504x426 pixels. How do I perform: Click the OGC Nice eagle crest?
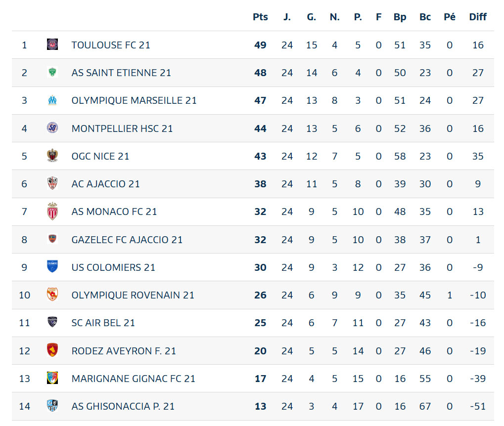point(52,156)
